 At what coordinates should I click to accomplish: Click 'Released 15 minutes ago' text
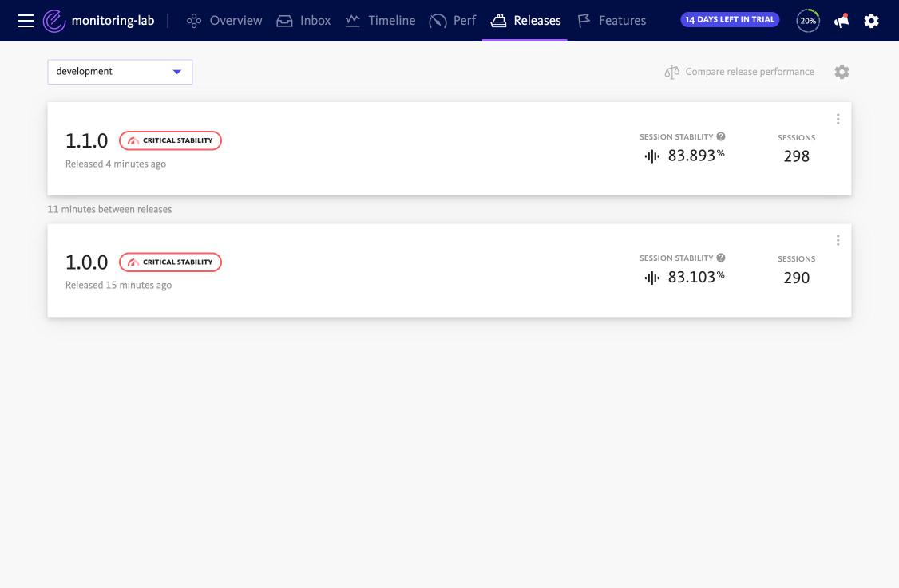pyautogui.click(x=119, y=286)
